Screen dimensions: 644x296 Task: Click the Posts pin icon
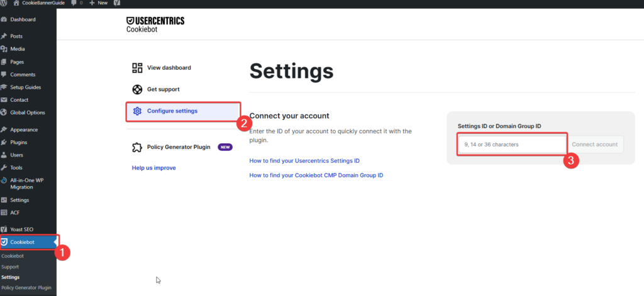click(4, 36)
